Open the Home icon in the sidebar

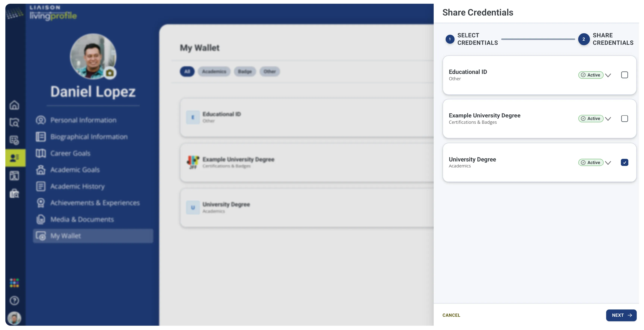[14, 105]
